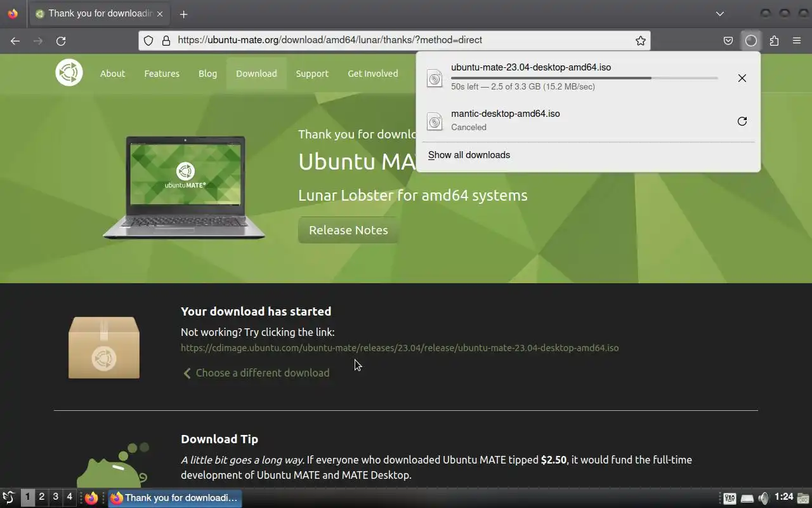Retry the mantic-desktop-amd64.iso download
The width and height of the screenshot is (812, 508).
pos(742,121)
